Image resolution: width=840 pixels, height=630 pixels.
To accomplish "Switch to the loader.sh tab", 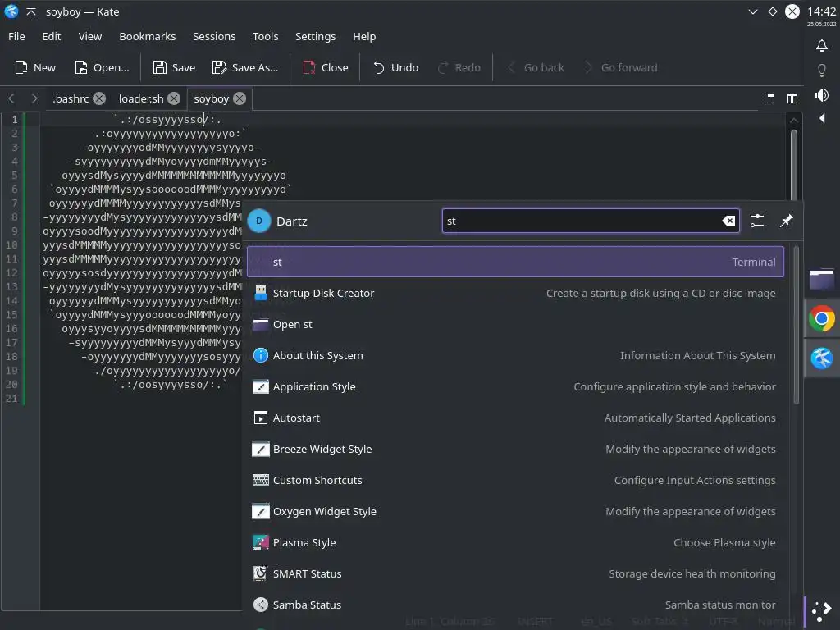I will [x=141, y=98].
